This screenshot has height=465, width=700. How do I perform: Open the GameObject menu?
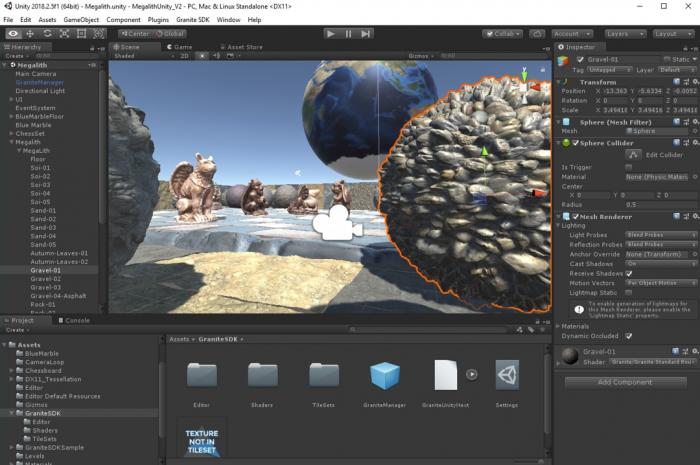(x=81, y=20)
